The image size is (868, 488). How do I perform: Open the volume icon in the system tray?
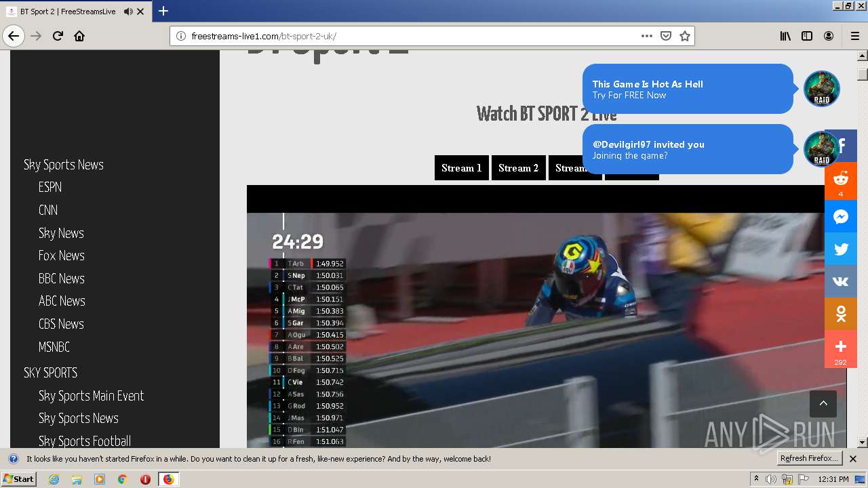771,479
